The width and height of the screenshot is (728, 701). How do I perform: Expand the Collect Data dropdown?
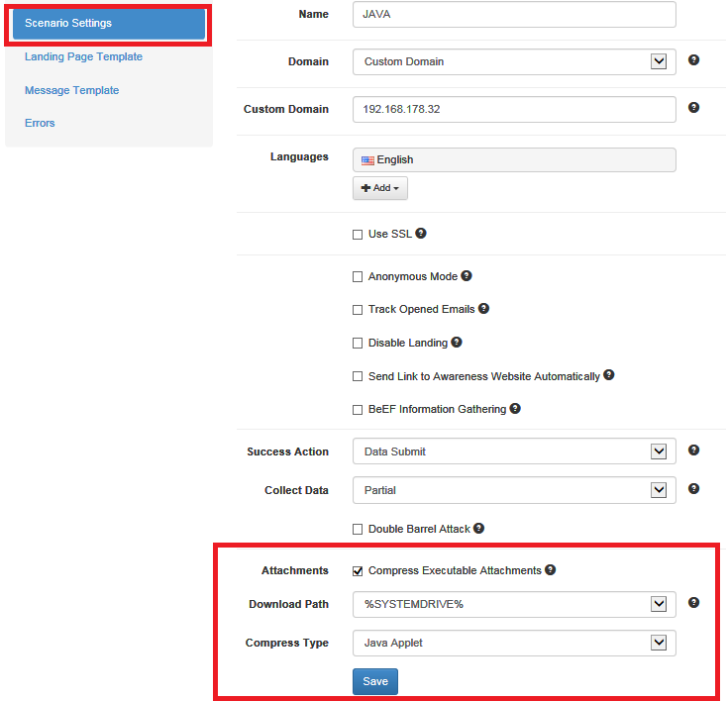[514, 490]
